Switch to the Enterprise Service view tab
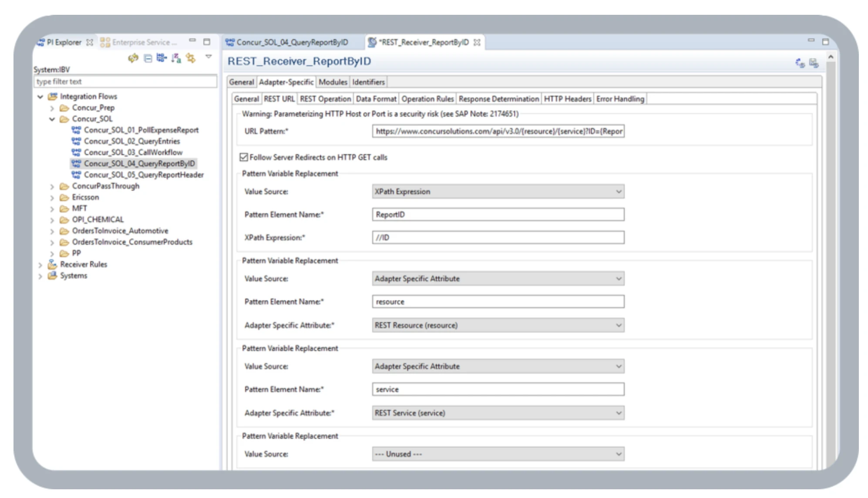868x498 pixels. pyautogui.click(x=139, y=42)
